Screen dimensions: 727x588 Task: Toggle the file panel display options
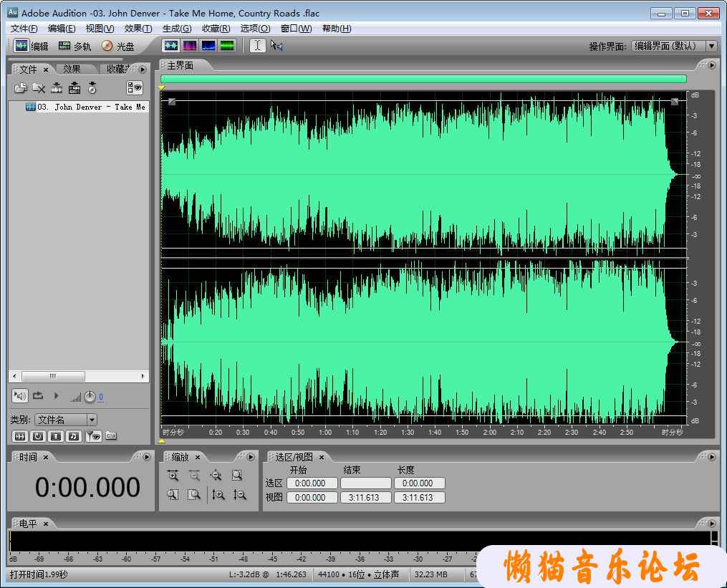pyautogui.click(x=135, y=87)
